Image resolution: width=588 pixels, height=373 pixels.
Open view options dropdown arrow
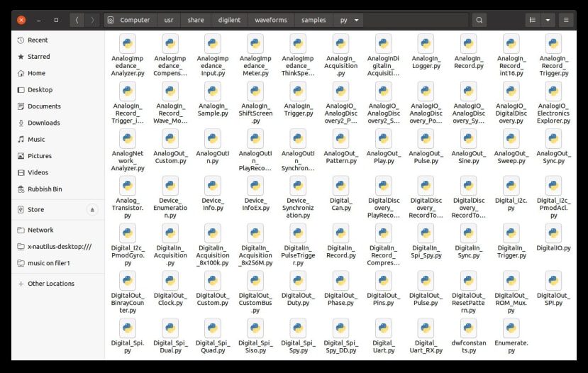point(548,20)
